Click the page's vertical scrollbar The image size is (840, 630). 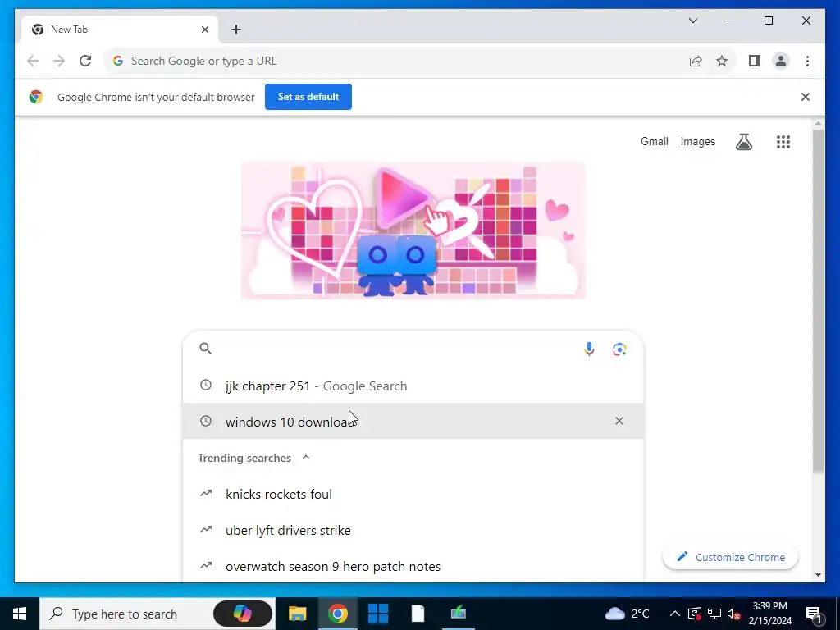818,300
